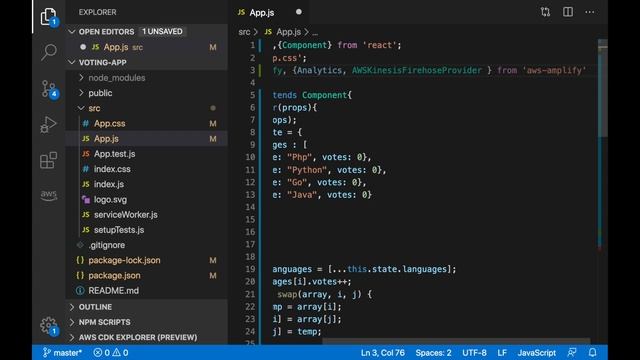Click the EXPLORER panel title
Image resolution: width=640 pixels, height=360 pixels.
(98, 12)
